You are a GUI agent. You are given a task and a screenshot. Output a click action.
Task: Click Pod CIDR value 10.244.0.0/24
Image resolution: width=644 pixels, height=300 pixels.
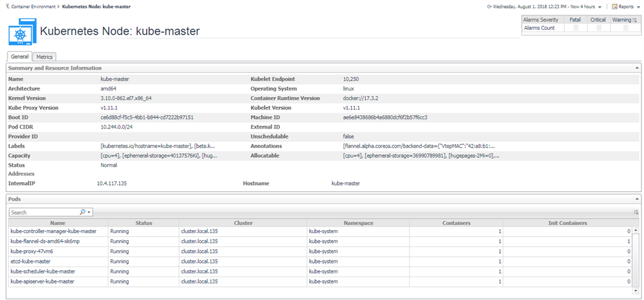point(116,127)
